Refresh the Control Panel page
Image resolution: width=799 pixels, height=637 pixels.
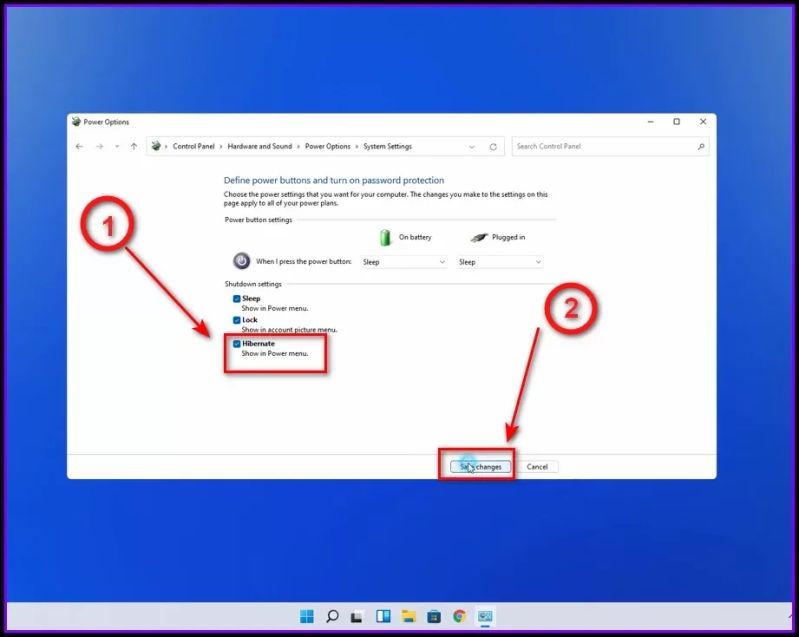tap(493, 147)
